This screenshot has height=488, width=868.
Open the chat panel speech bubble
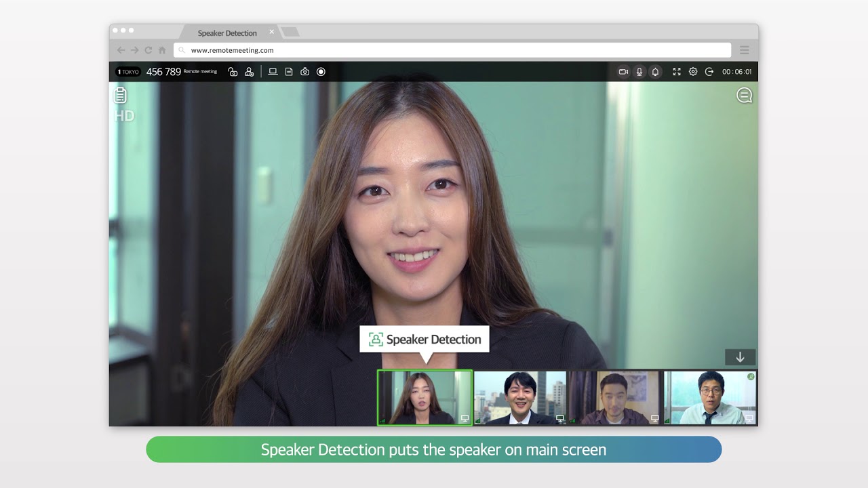(x=745, y=96)
